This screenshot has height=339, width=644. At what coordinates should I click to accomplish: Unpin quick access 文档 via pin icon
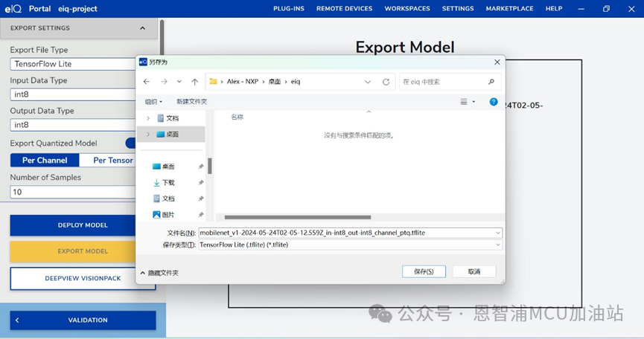pyautogui.click(x=201, y=198)
